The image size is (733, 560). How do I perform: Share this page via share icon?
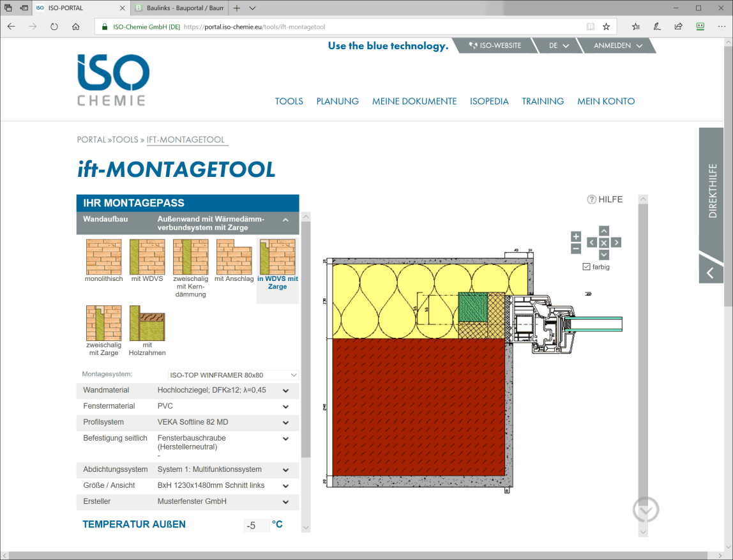click(x=679, y=27)
